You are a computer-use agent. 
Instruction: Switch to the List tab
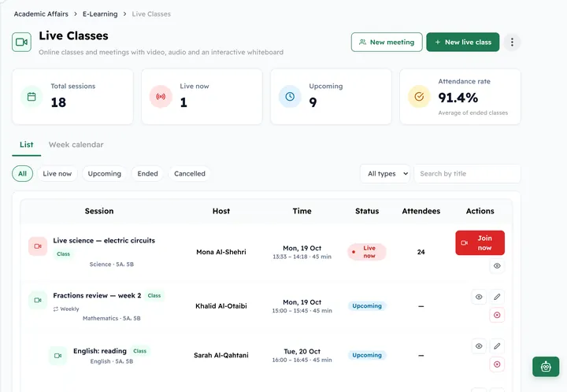pyautogui.click(x=27, y=145)
